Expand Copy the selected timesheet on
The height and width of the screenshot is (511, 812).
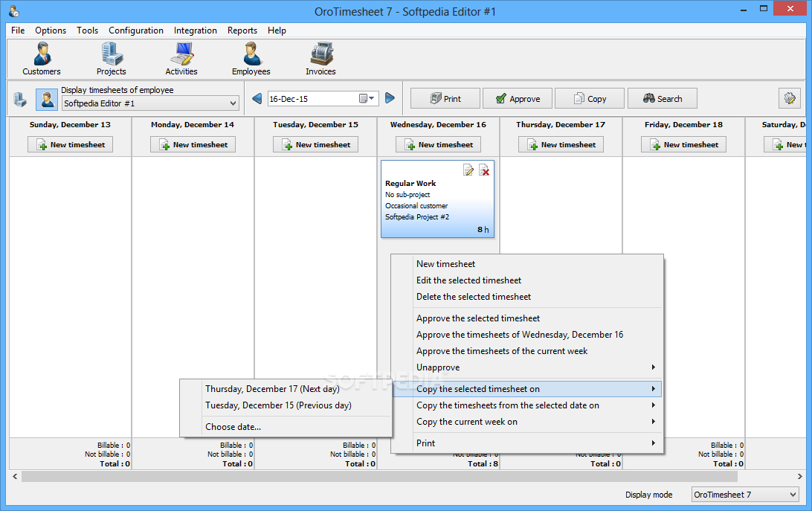pyautogui.click(x=527, y=389)
